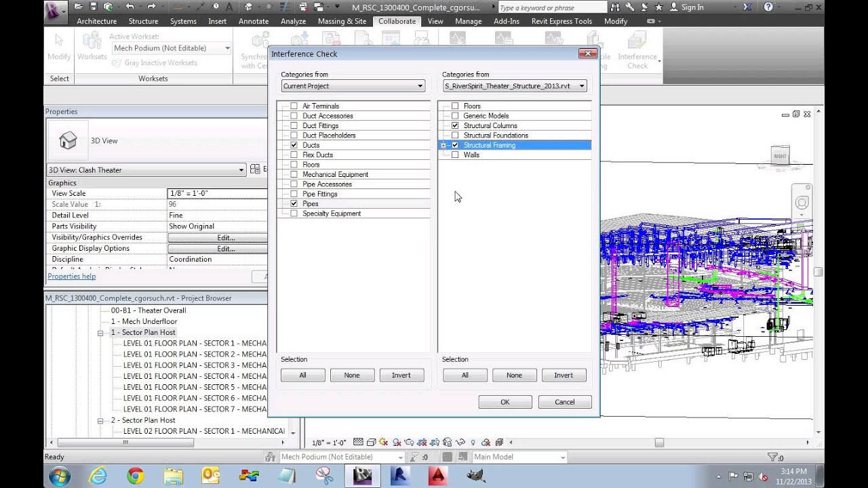The image size is (868, 488).
Task: Click the Shadows icon in view control bar
Action: tap(396, 443)
